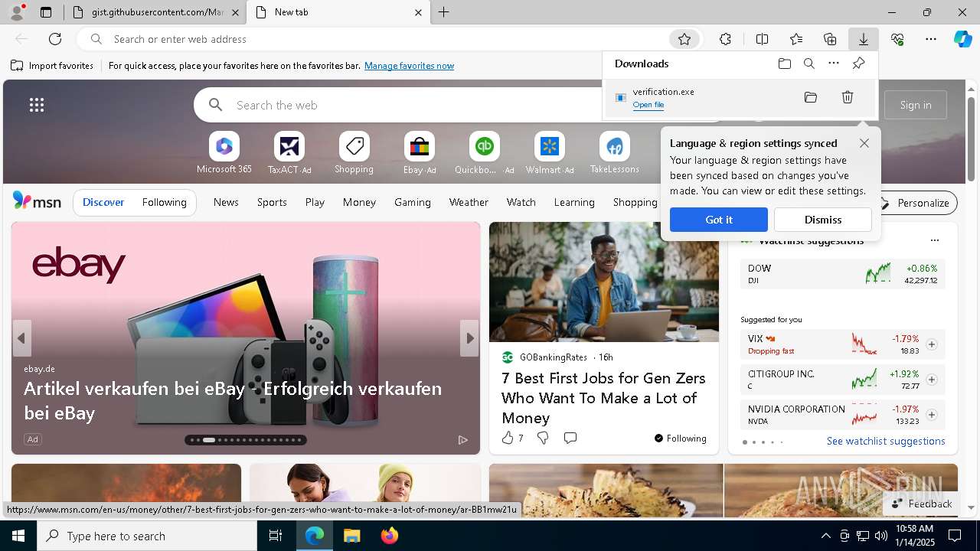The height and width of the screenshot is (551, 980).
Task: Open Shopping shortcut tile
Action: coord(354,153)
